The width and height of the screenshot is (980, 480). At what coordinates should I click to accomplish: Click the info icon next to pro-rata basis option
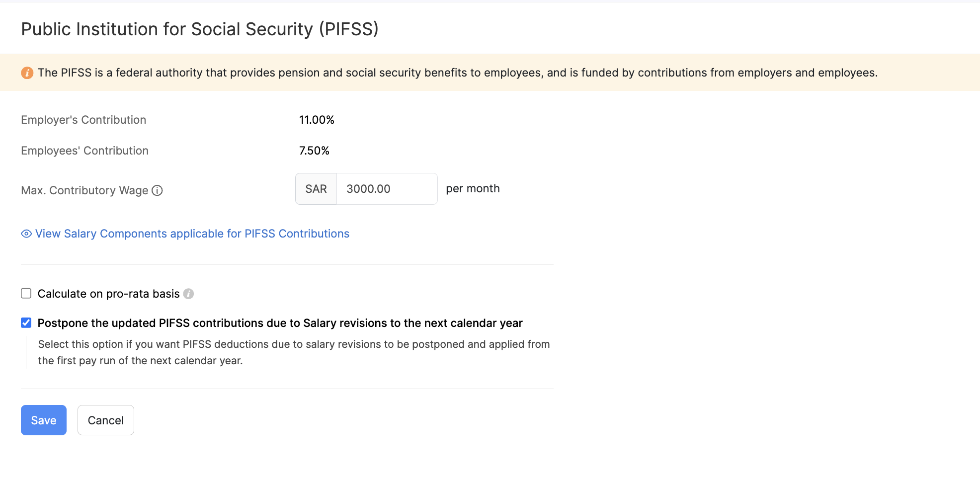(x=188, y=294)
